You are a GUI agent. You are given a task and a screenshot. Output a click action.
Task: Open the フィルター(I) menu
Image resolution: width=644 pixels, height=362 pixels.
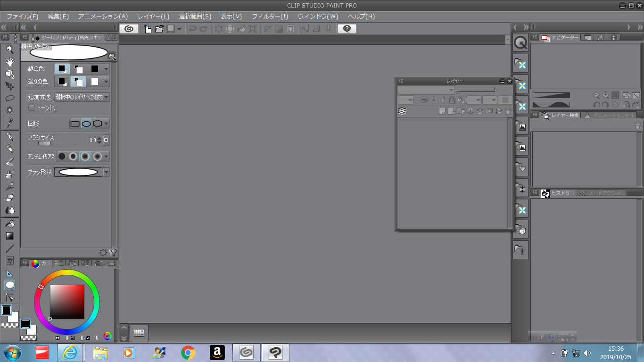tap(270, 16)
